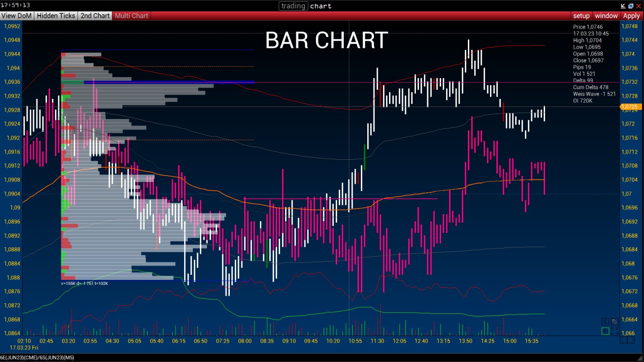This screenshot has height=362, width=644.
Task: Click the symbol label 6E(JUN23)(CME)/6S(JUN23)(M5)
Action: click(x=37, y=357)
